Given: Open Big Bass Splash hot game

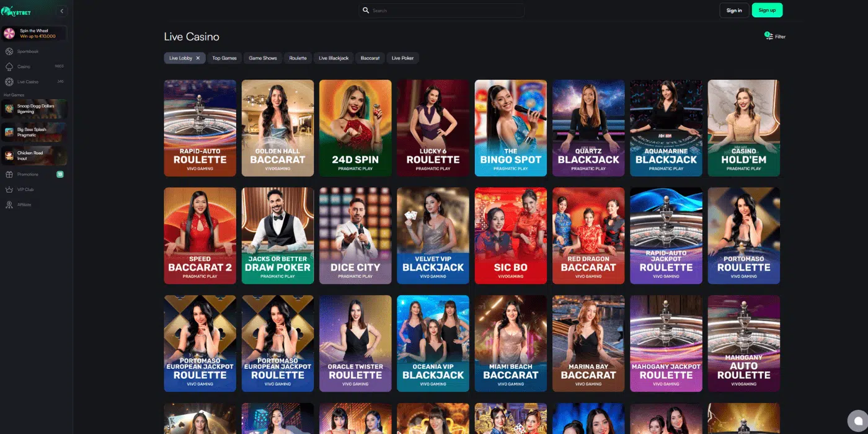Looking at the screenshot, I should [35, 132].
